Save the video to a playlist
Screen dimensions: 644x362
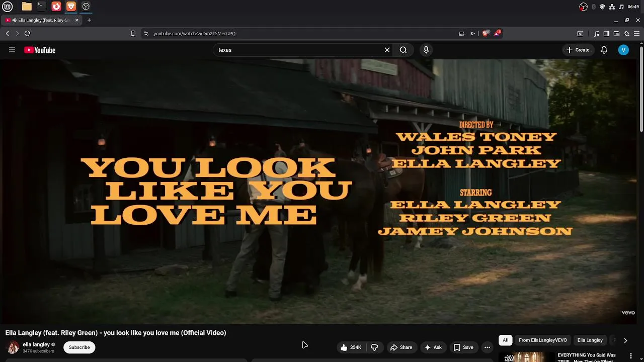pyautogui.click(x=463, y=347)
